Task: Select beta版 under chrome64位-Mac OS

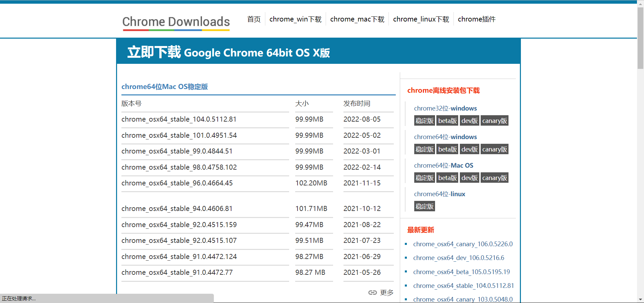Action: tap(447, 178)
